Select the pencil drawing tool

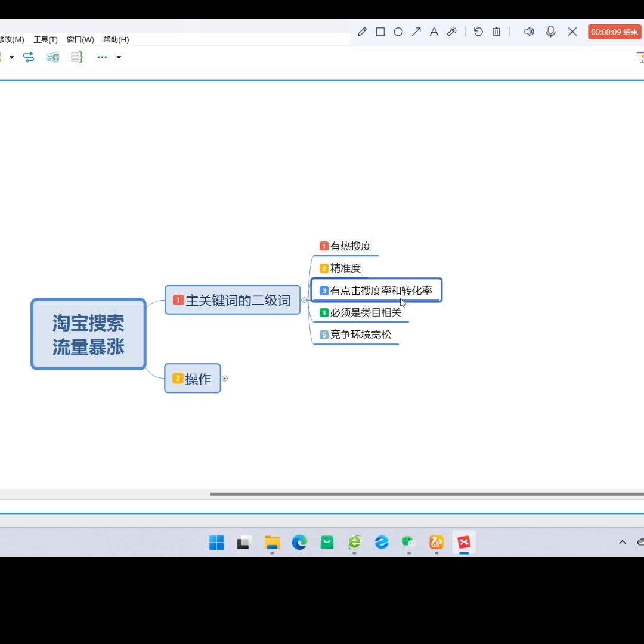coord(362,32)
